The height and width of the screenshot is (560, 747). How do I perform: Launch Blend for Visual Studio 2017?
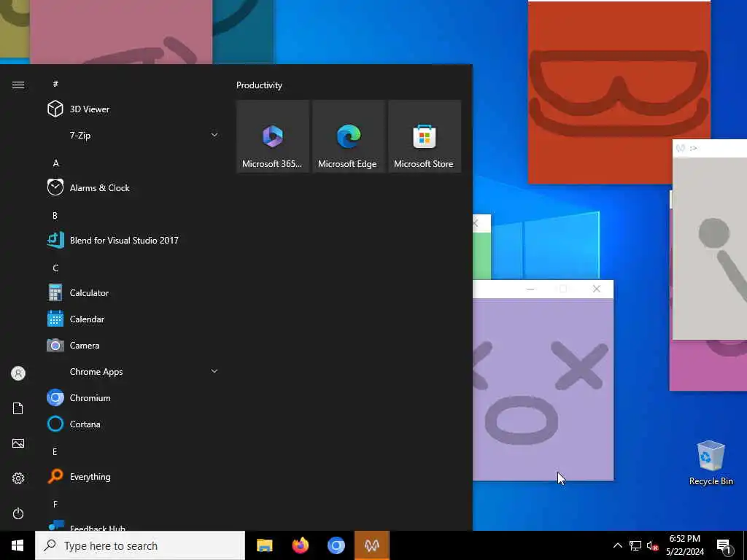click(x=133, y=241)
